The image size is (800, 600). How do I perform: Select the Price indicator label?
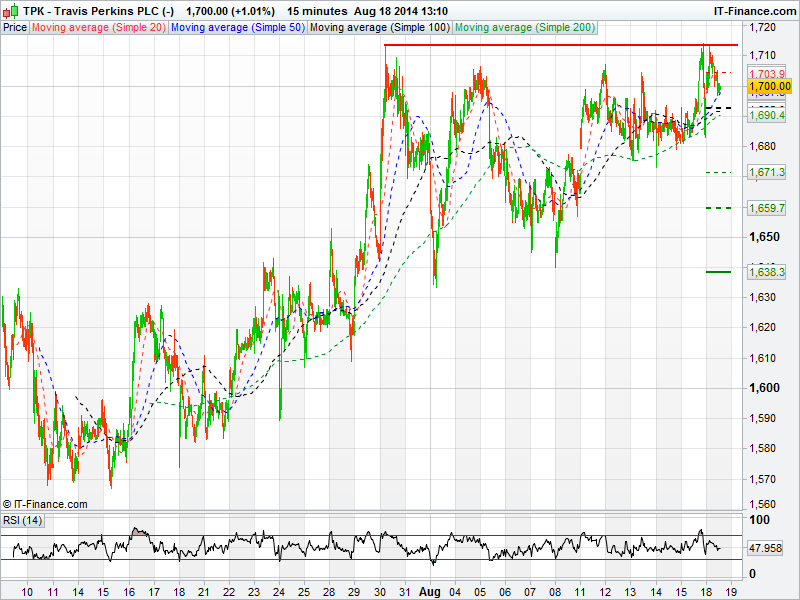pos(15,27)
